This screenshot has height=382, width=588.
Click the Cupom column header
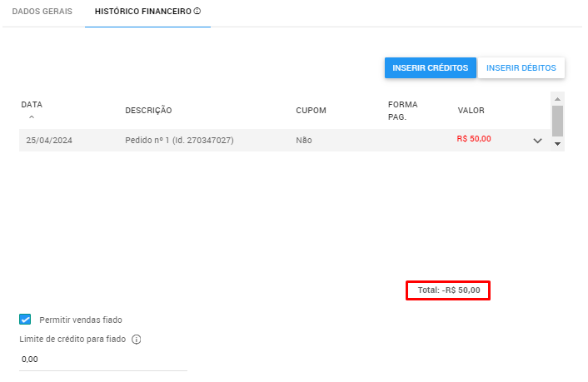tap(311, 111)
